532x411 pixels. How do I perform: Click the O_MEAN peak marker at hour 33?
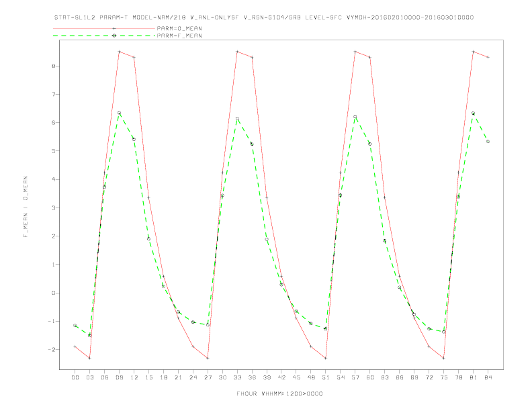tap(237, 52)
